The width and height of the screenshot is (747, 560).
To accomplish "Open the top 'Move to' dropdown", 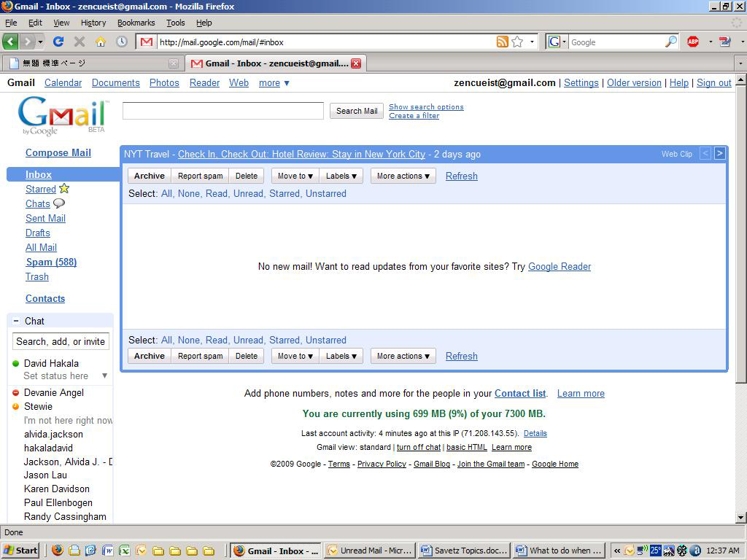I will click(x=295, y=176).
